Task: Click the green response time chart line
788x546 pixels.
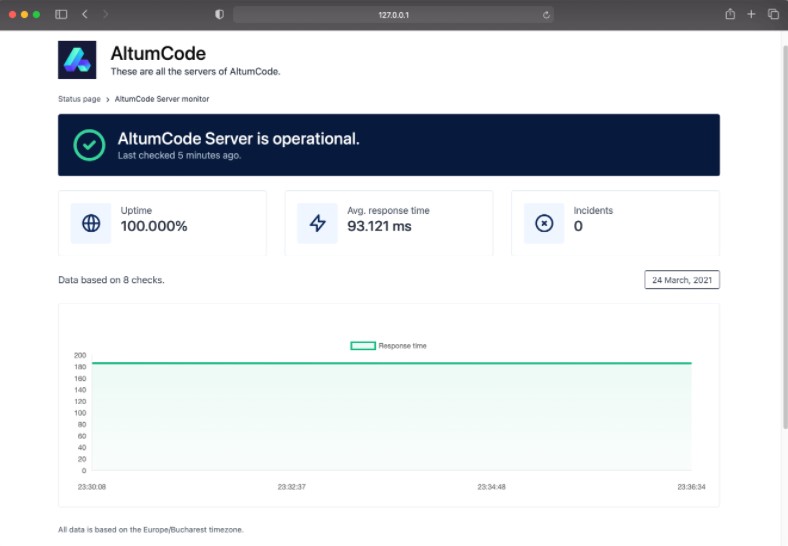Action: tap(392, 363)
